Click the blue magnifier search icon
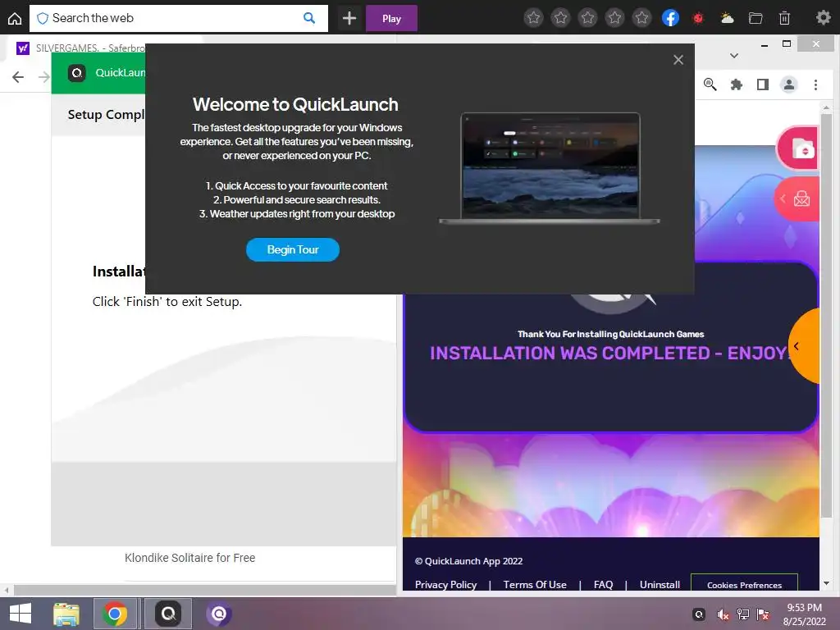This screenshot has height=630, width=840. tap(309, 18)
